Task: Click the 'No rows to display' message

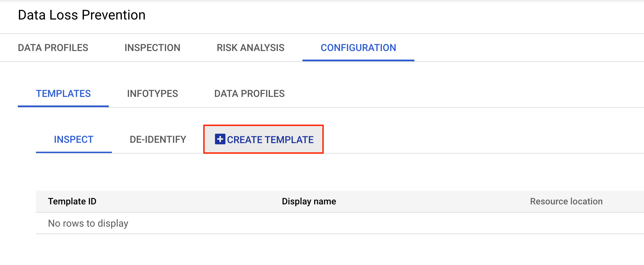Action: tap(88, 223)
